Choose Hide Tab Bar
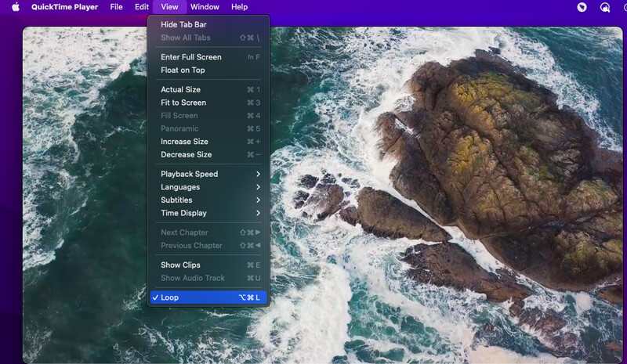 coord(208,24)
